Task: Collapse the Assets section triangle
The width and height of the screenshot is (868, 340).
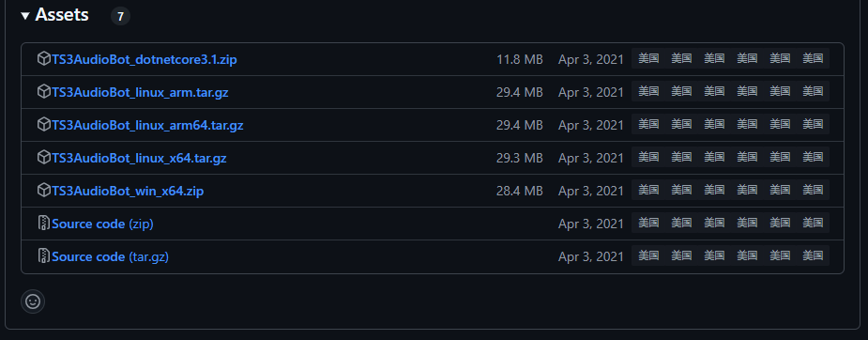Action: pos(25,16)
